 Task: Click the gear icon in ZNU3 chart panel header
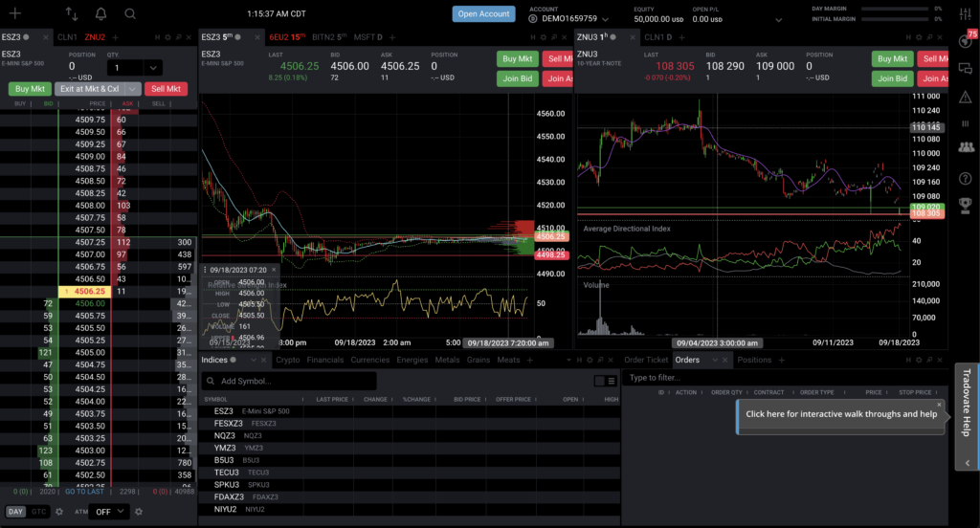919,37
